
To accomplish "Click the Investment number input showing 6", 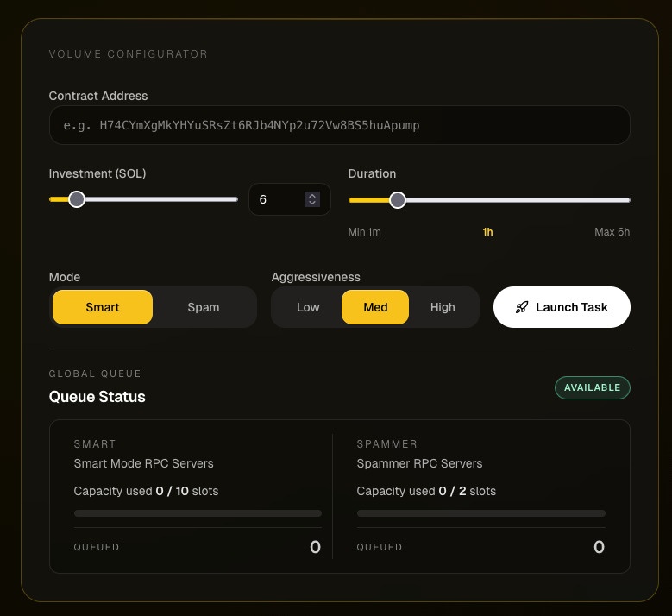I will tap(289, 199).
